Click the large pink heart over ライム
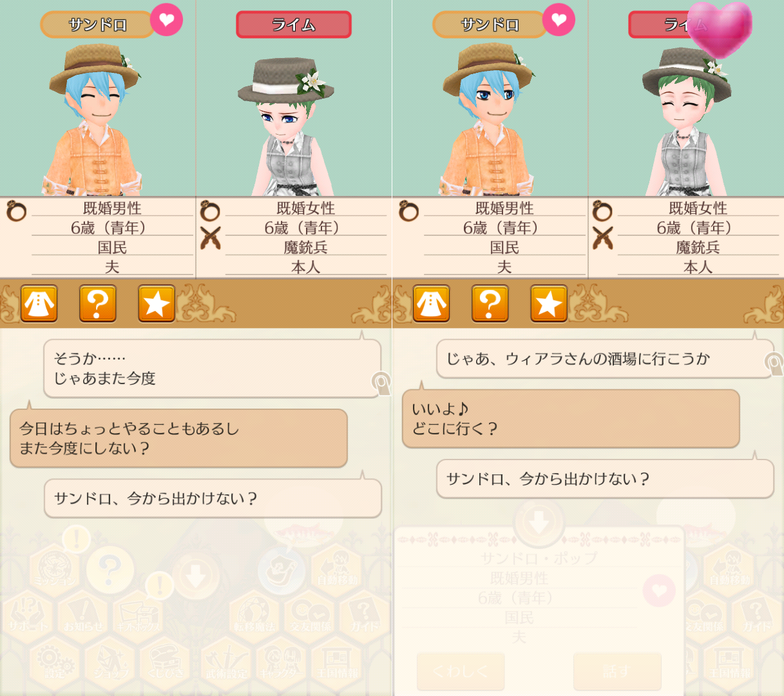Image resolution: width=784 pixels, height=696 pixels. [720, 30]
